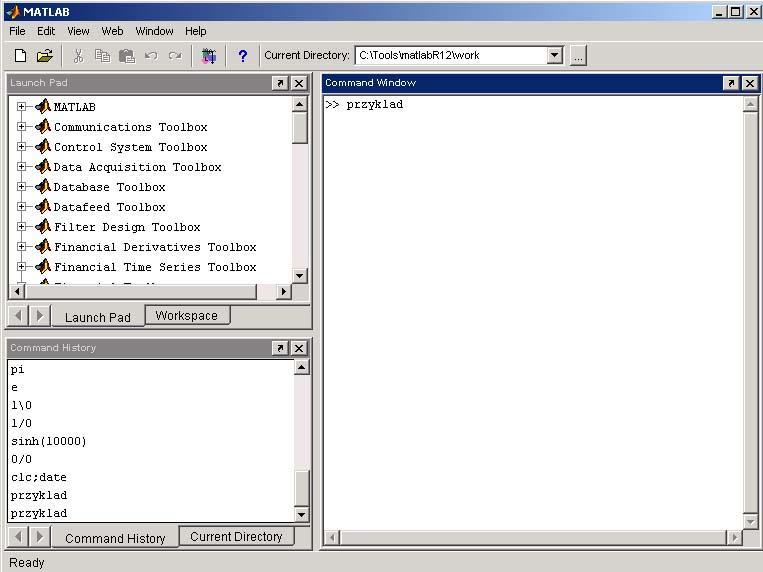Select 'clc;date' in Command History
This screenshot has width=763, height=572.
tap(38, 477)
